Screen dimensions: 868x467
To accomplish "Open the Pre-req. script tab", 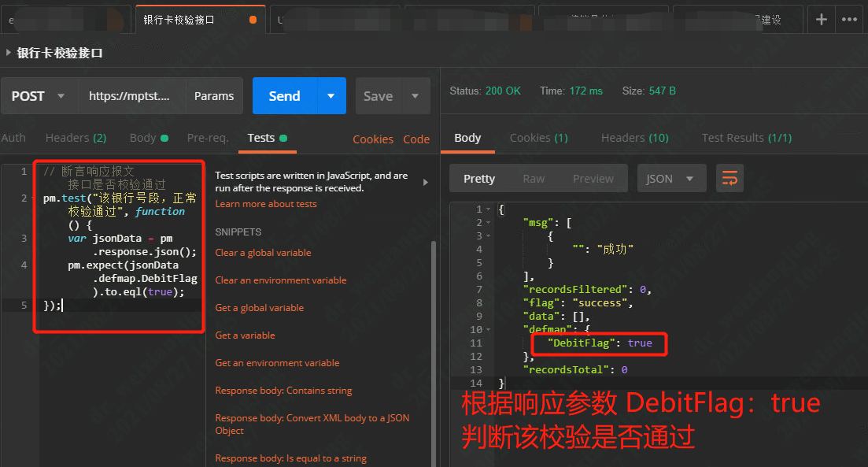I will click(x=208, y=138).
